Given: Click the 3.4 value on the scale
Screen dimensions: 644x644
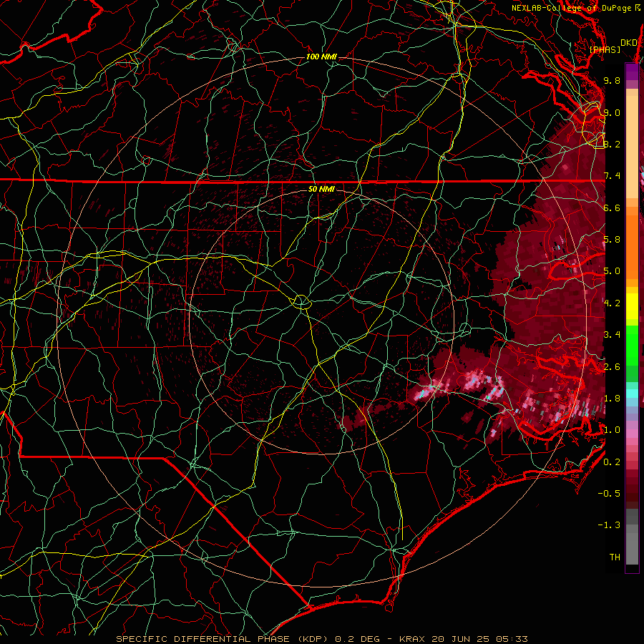Looking at the screenshot, I should tap(612, 335).
